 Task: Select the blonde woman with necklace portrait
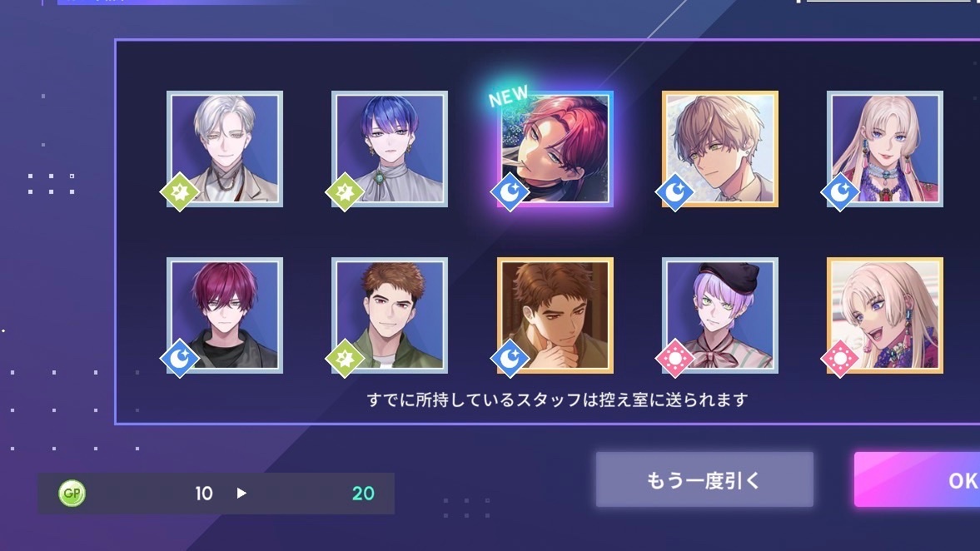885,149
